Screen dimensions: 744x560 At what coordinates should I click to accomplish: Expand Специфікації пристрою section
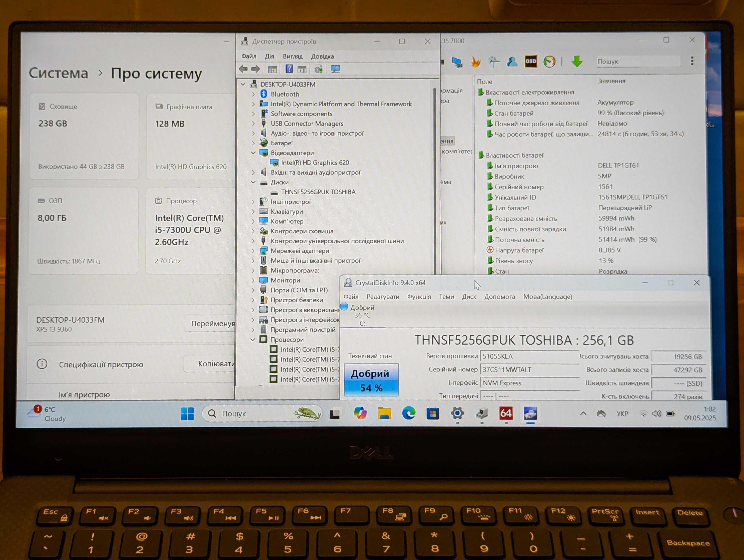(x=101, y=364)
